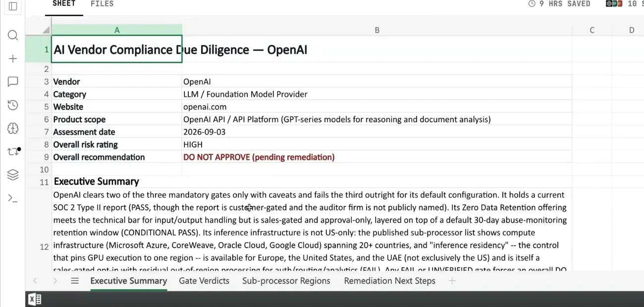Select column B header
Image resolution: width=644 pixels, height=307 pixels.
(x=377, y=30)
